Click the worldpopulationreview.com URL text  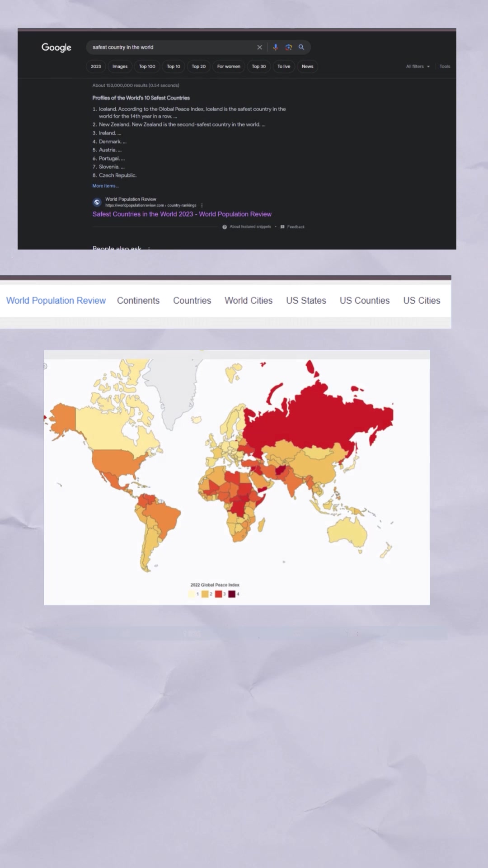[150, 205]
